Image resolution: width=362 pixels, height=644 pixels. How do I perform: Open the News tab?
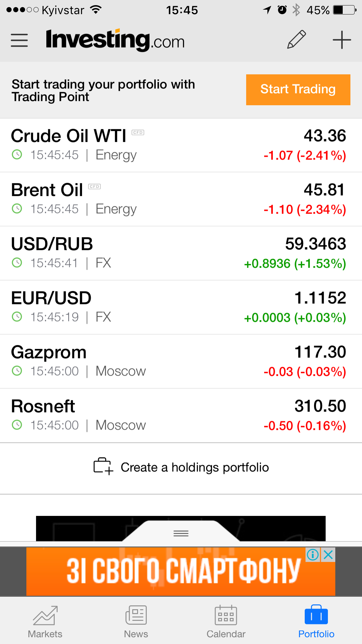click(136, 622)
